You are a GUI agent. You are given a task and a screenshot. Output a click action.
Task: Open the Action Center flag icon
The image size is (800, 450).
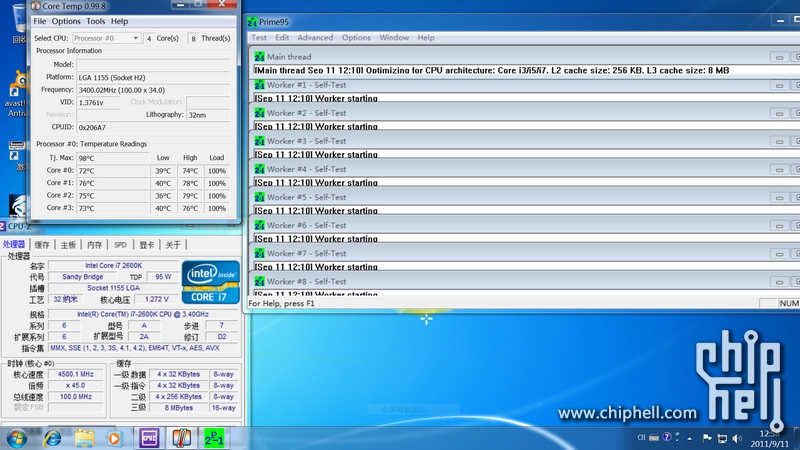708,438
